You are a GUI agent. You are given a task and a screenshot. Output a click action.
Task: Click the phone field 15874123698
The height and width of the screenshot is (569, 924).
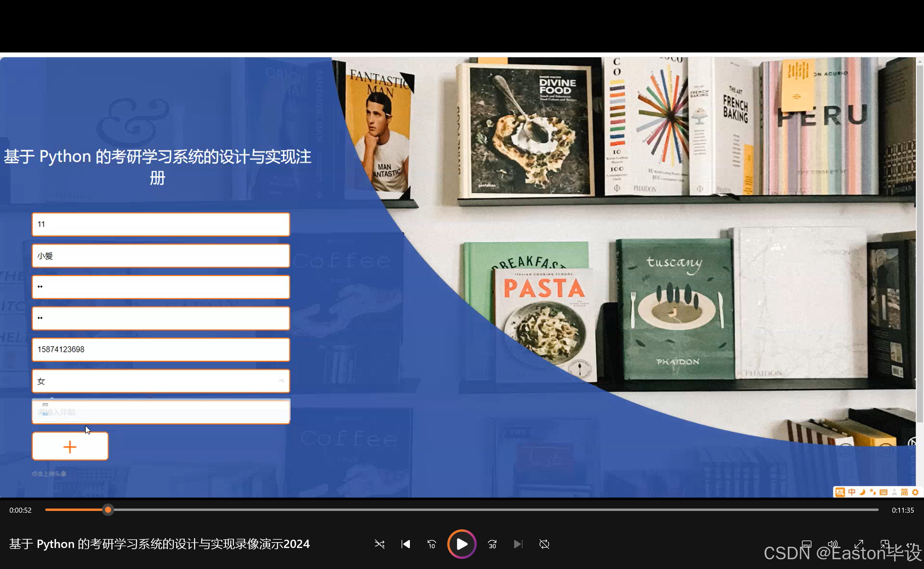161,350
